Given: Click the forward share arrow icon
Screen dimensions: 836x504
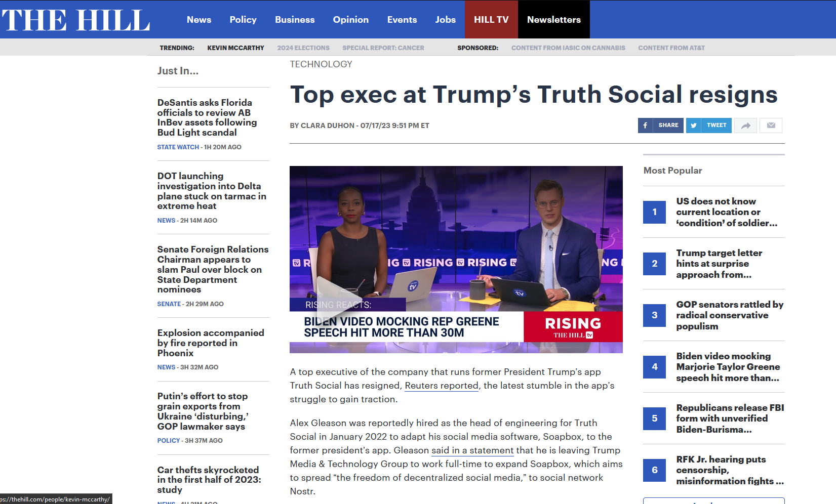Looking at the screenshot, I should click(x=745, y=125).
